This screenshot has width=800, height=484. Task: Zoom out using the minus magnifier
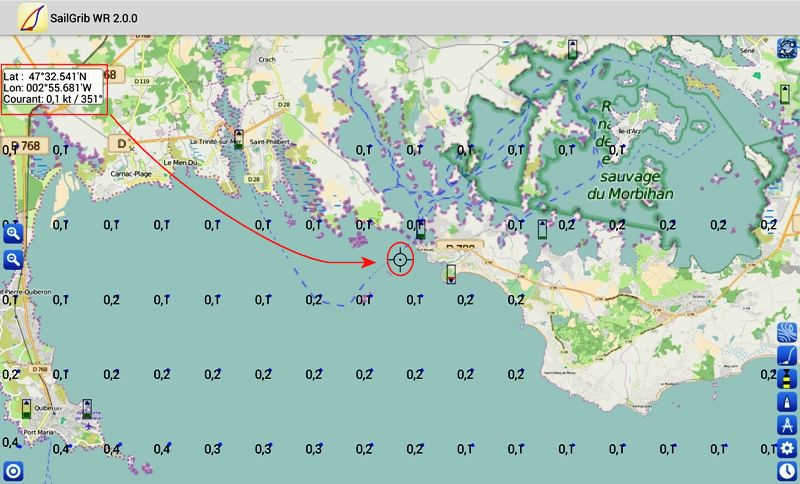pyautogui.click(x=14, y=260)
